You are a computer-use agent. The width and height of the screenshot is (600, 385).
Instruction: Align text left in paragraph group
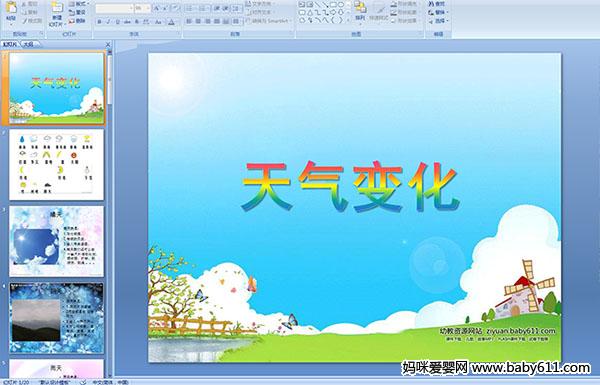coord(189,21)
